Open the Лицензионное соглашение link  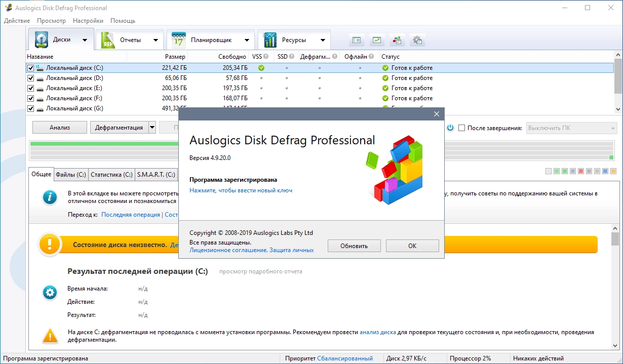228,250
